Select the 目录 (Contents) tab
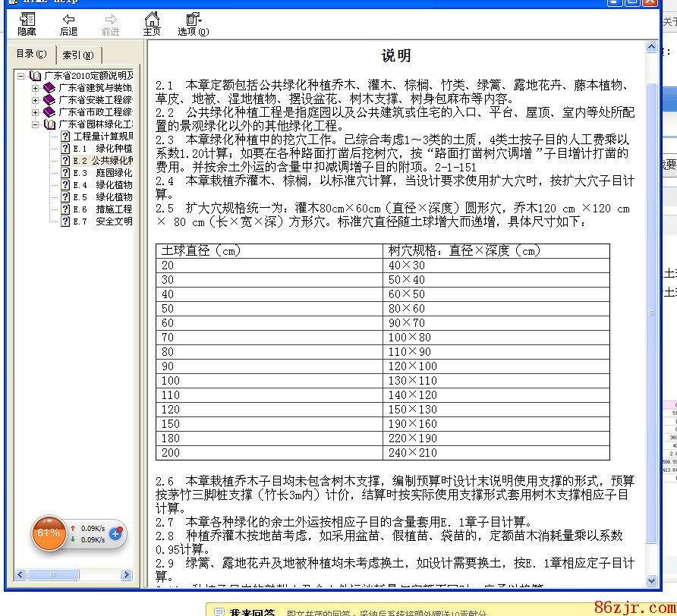The width and height of the screenshot is (677, 616). (31, 54)
